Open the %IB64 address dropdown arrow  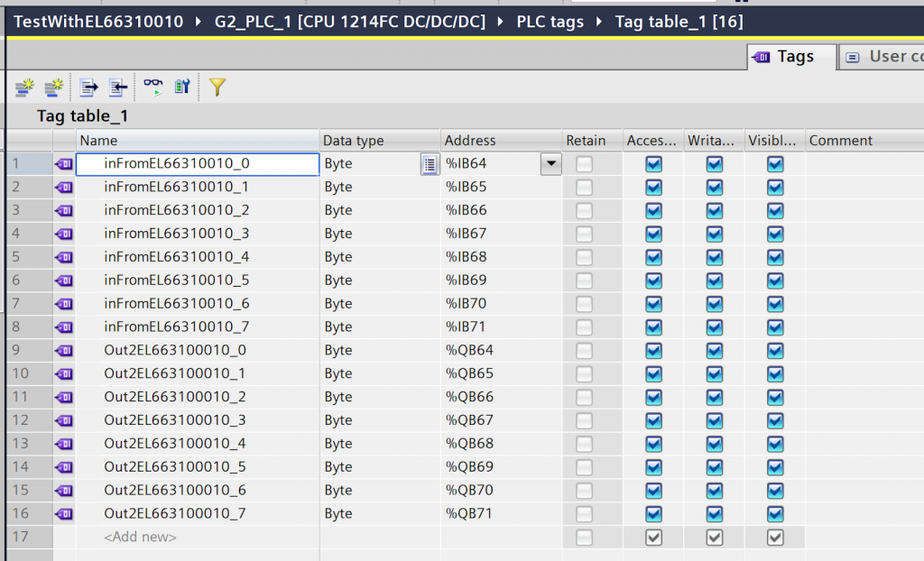pyautogui.click(x=550, y=164)
